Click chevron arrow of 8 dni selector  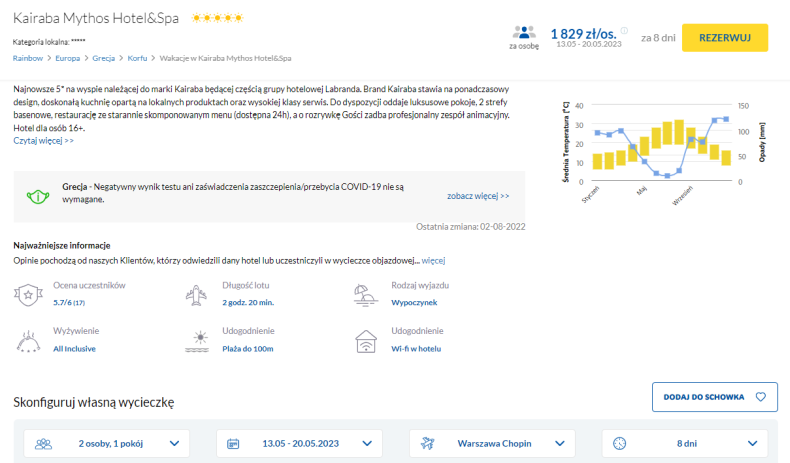click(753, 443)
